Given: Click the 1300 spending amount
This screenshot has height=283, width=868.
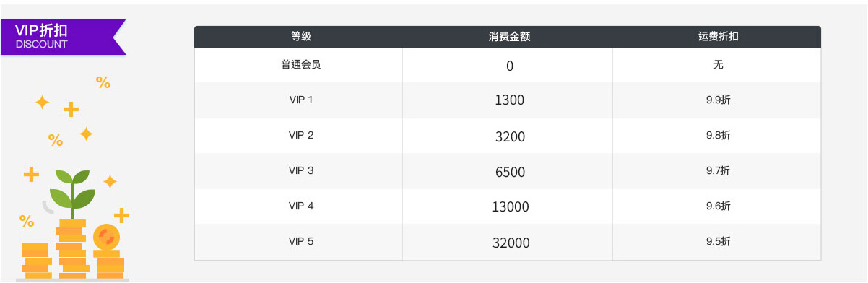Looking at the screenshot, I should (510, 101).
